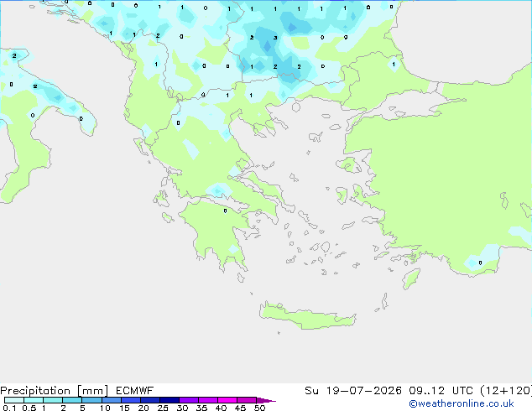Screen dimensions: 532x411
Task: Click the "(12+120)" forecast offset text
Action: [x=506, y=391]
